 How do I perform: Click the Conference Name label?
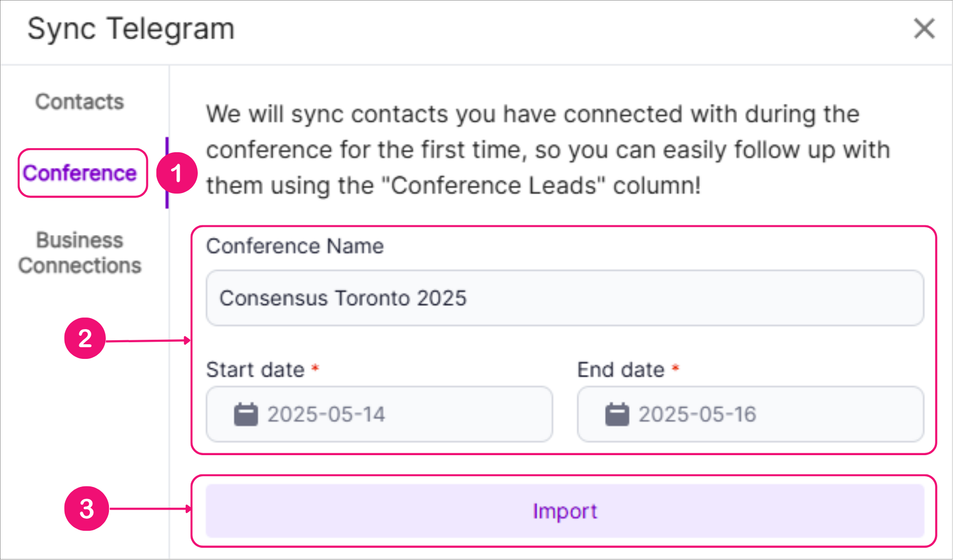[x=295, y=246]
